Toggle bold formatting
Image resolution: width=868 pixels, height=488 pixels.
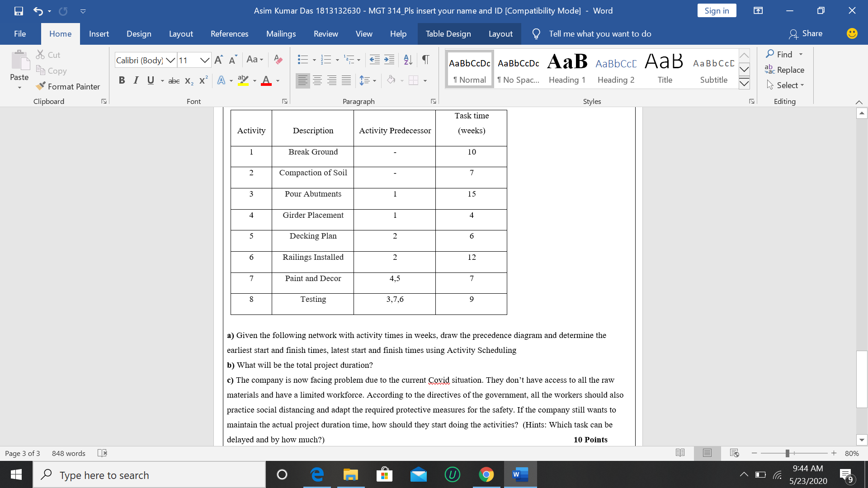[x=122, y=80]
